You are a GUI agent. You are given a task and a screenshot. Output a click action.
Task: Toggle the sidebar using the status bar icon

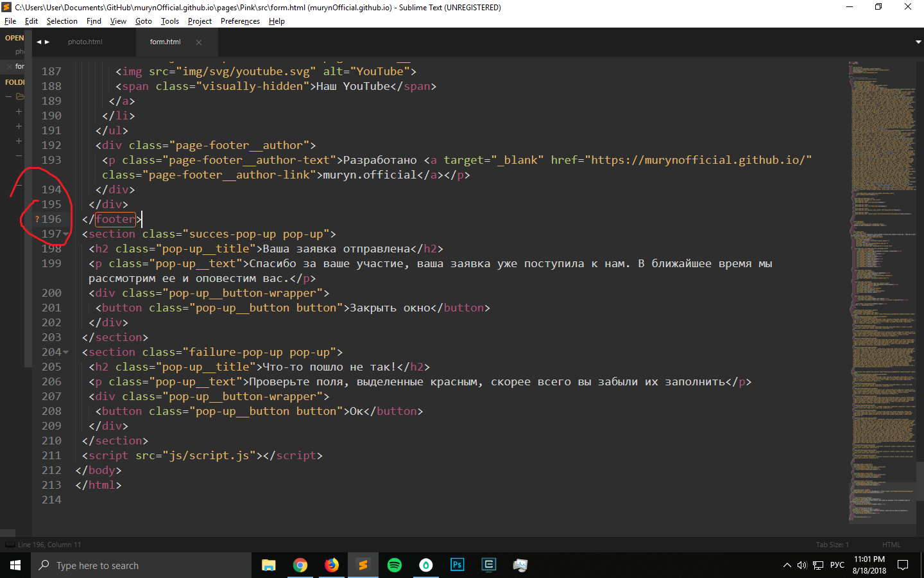coord(10,545)
